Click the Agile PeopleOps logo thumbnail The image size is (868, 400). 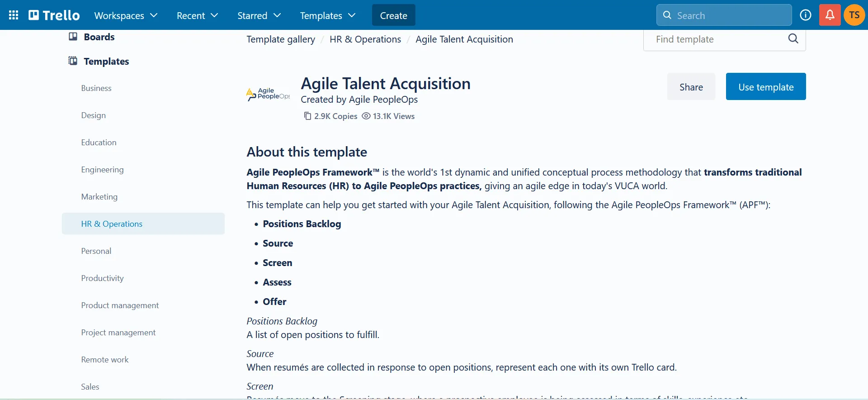click(268, 94)
